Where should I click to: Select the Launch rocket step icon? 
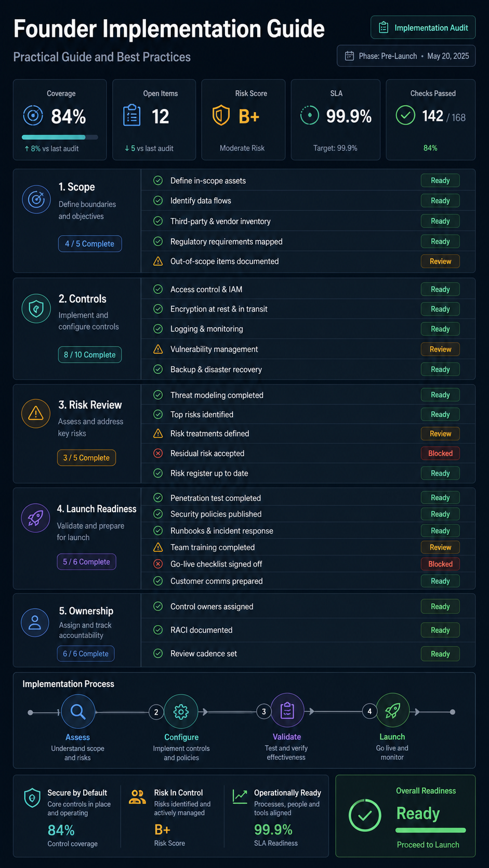(393, 710)
